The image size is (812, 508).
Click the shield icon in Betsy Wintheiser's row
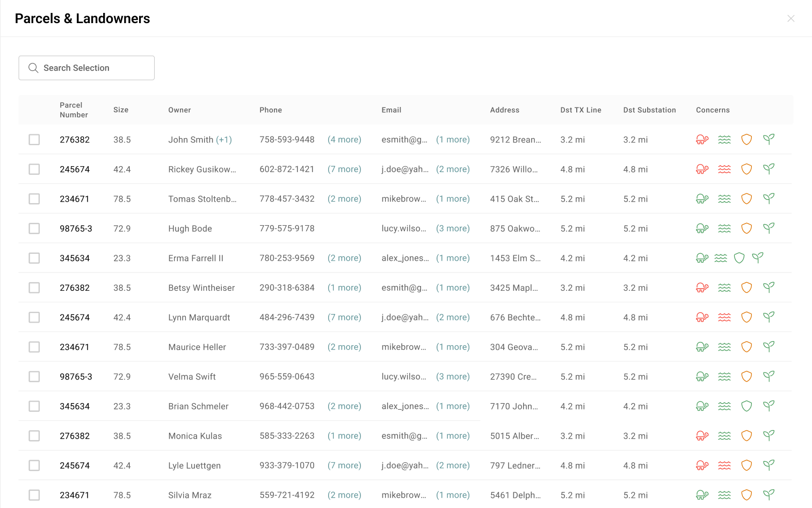tap(746, 288)
